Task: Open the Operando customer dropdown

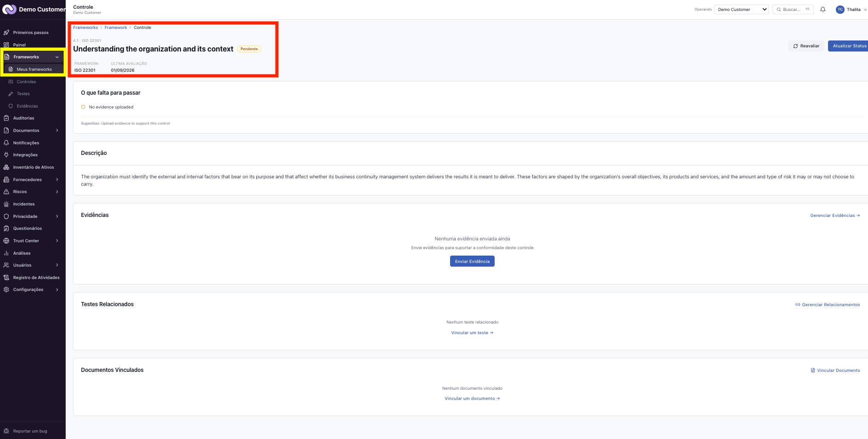Action: 741,9
